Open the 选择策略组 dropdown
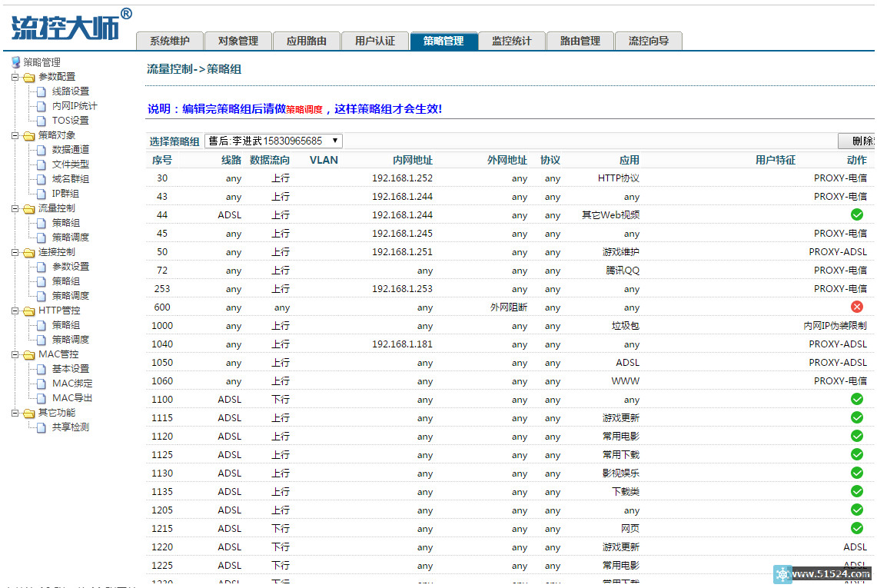 point(273,141)
